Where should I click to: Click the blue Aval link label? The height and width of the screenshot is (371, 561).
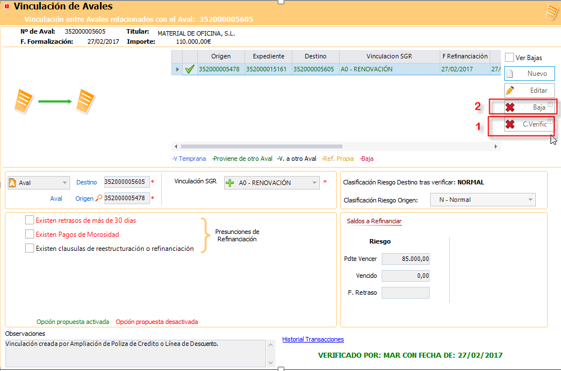point(56,198)
